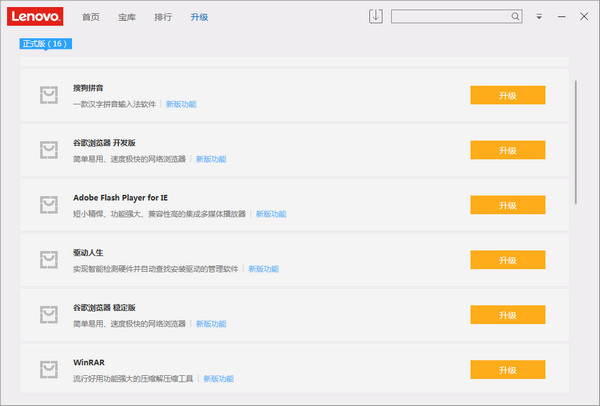Upgrade Adobe Flash Player for IE
The image size is (600, 406).
[507, 205]
